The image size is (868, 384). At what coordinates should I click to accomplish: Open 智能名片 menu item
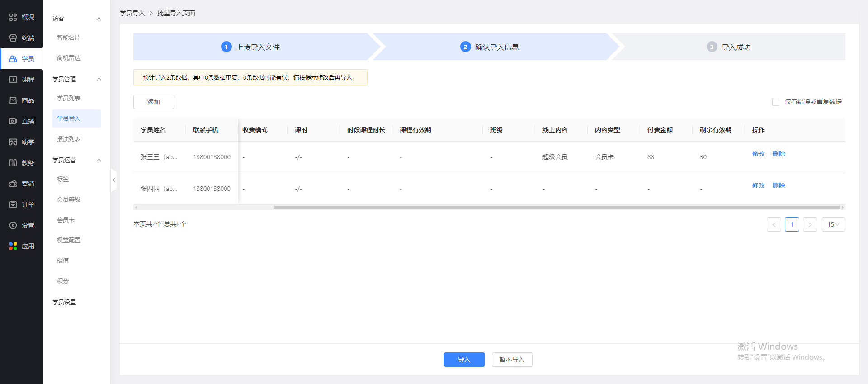[x=69, y=38]
